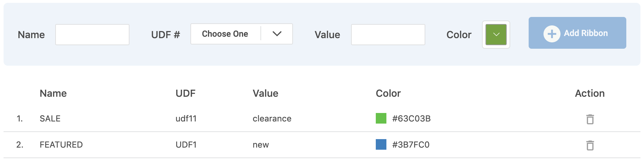
Task: Click the Name input field
Action: 92,35
